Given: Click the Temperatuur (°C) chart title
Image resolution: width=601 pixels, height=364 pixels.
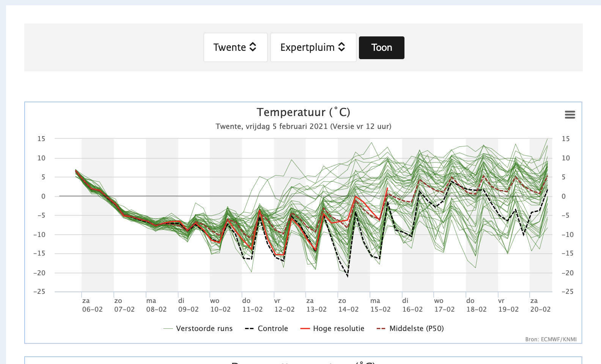Looking at the screenshot, I should [x=304, y=112].
